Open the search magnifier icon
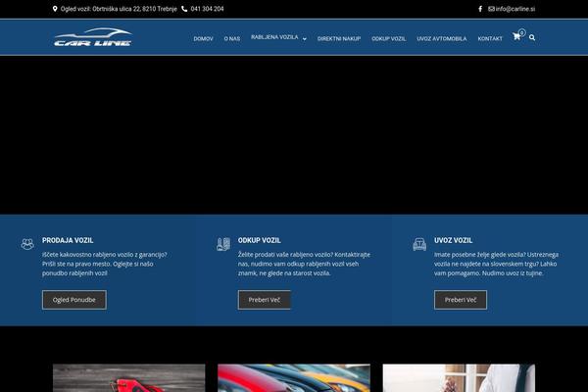 point(532,37)
